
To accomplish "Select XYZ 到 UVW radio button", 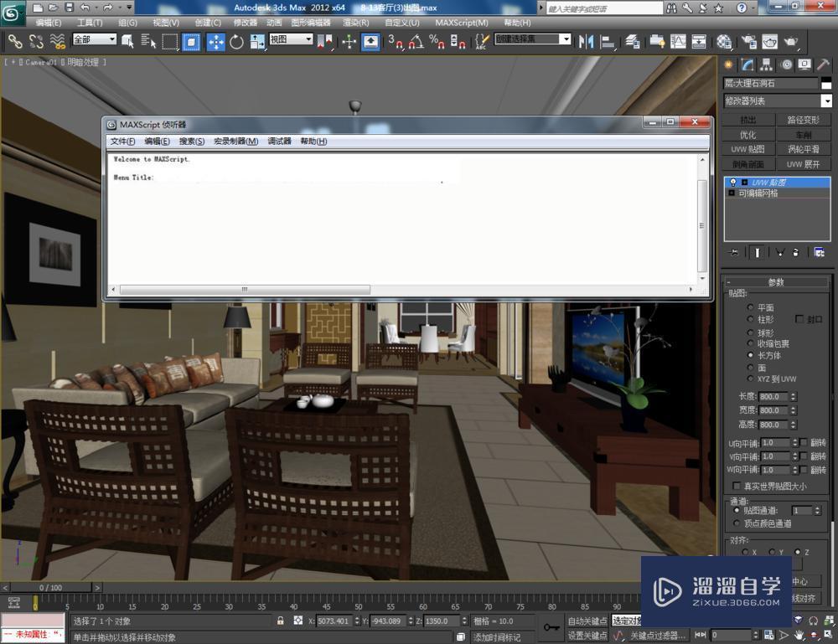I will click(750, 378).
